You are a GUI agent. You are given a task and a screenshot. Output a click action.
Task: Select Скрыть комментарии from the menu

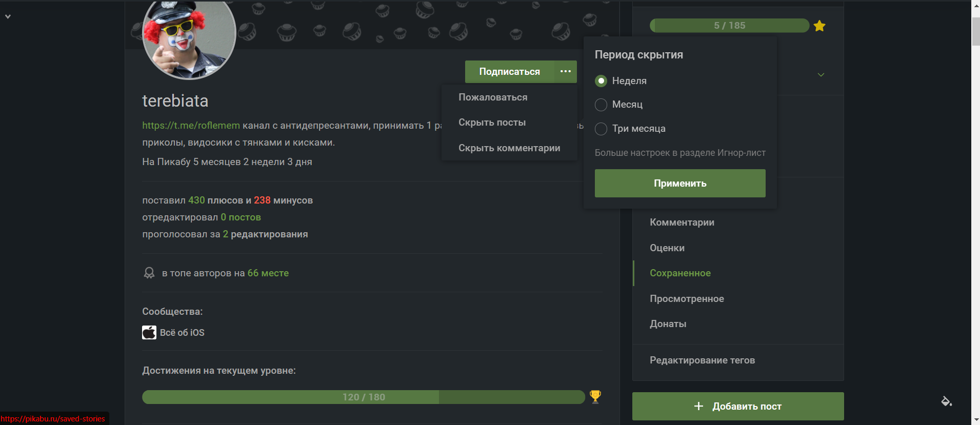point(509,148)
